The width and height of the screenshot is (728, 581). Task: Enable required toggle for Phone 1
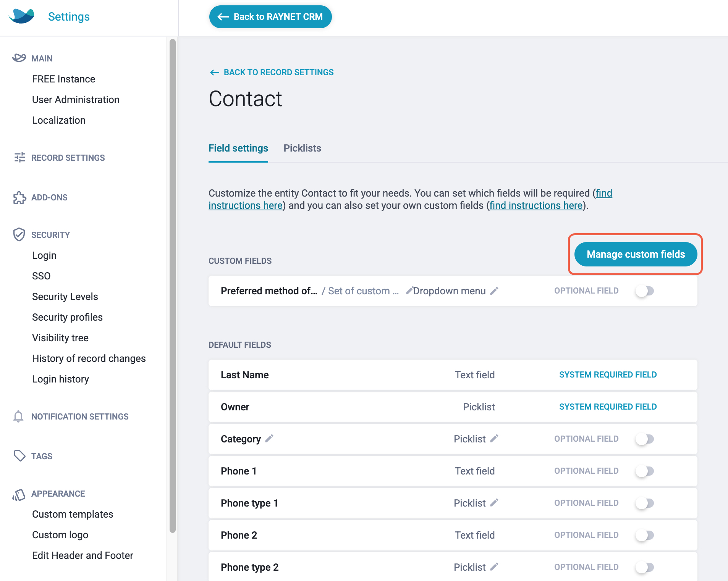(x=645, y=471)
